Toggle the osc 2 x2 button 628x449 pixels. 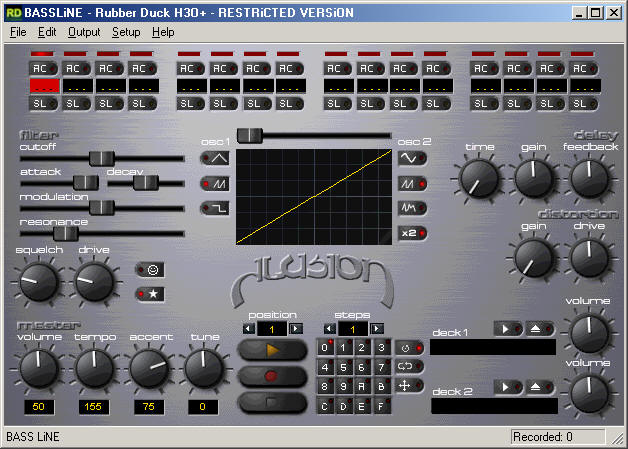pyautogui.click(x=413, y=233)
